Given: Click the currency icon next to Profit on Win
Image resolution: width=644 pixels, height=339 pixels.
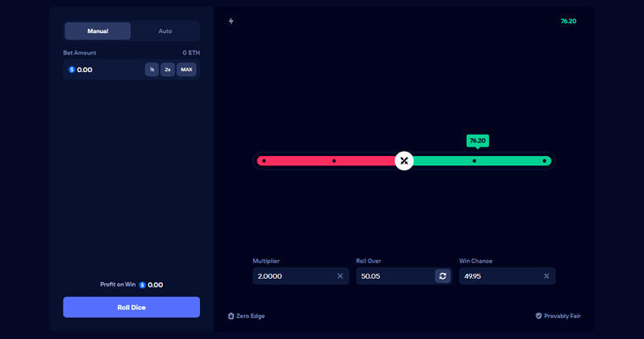Looking at the screenshot, I should click(x=142, y=285).
